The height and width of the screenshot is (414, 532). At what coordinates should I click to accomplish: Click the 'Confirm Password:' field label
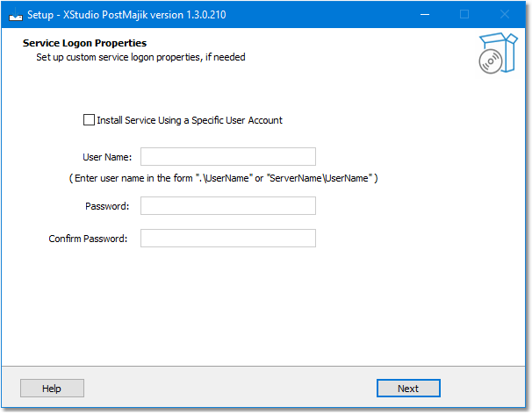(x=88, y=239)
